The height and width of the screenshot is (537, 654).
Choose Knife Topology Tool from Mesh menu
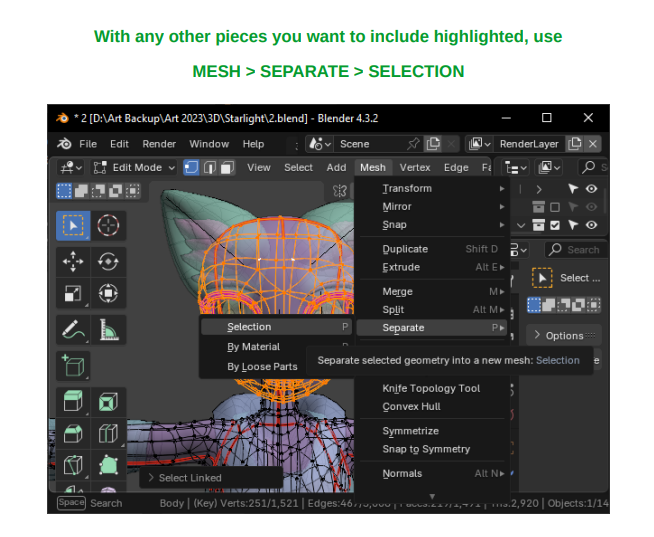click(431, 388)
